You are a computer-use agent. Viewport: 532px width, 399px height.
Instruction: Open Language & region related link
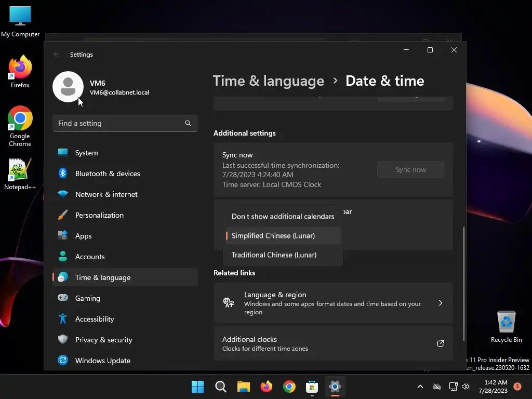(x=334, y=303)
